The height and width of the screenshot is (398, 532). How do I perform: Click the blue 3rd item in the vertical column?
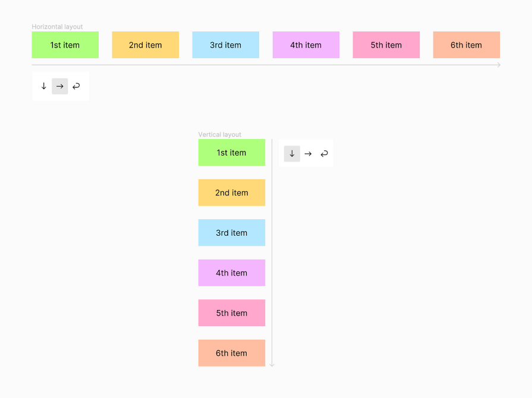tap(231, 232)
